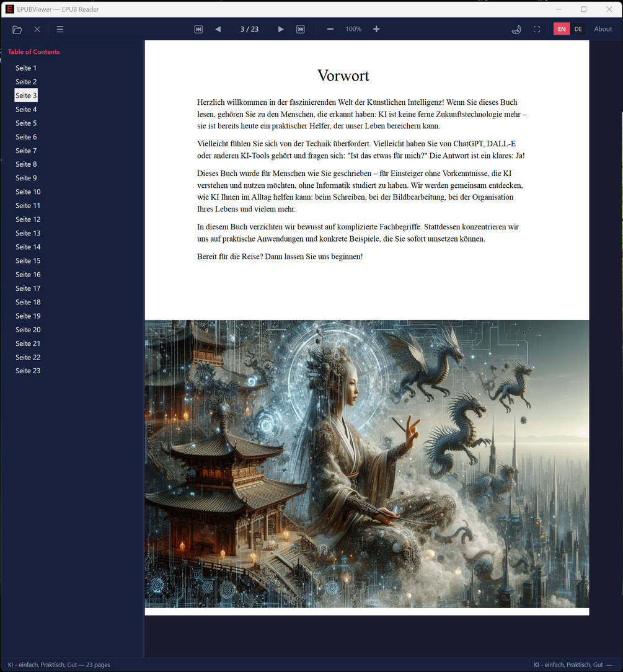Zoom in with the plus button
The height and width of the screenshot is (672, 623).
point(376,29)
